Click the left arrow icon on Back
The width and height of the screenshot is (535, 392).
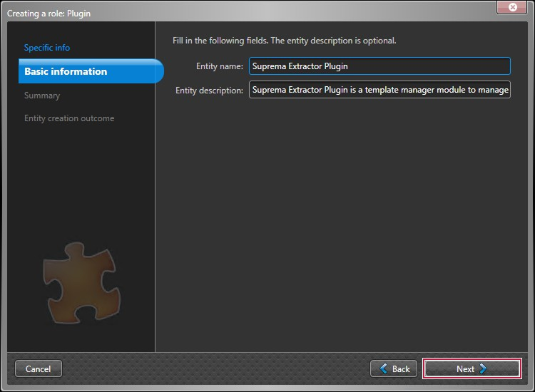[x=384, y=368]
